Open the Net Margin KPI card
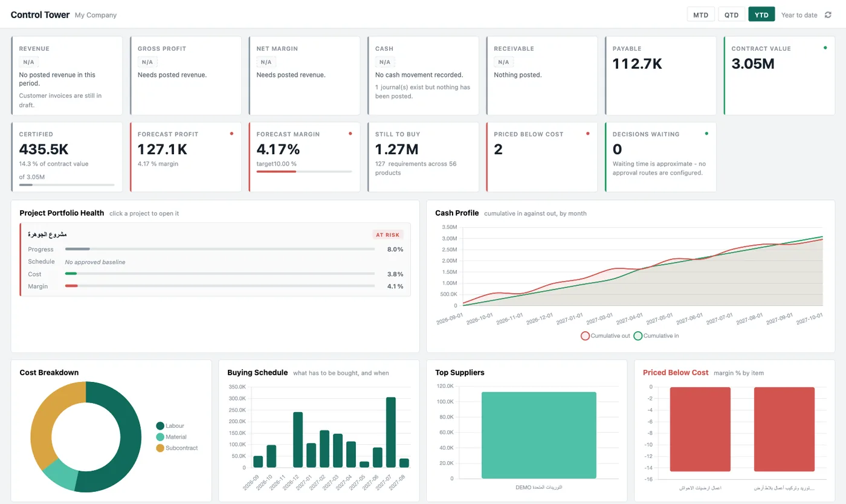The image size is (846, 504). (x=304, y=76)
